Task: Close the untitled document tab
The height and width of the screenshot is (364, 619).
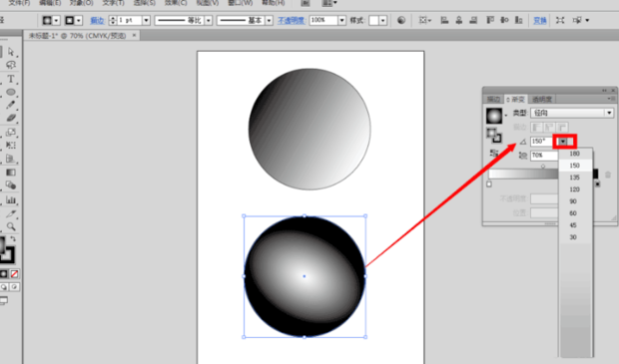Action: 134,35
